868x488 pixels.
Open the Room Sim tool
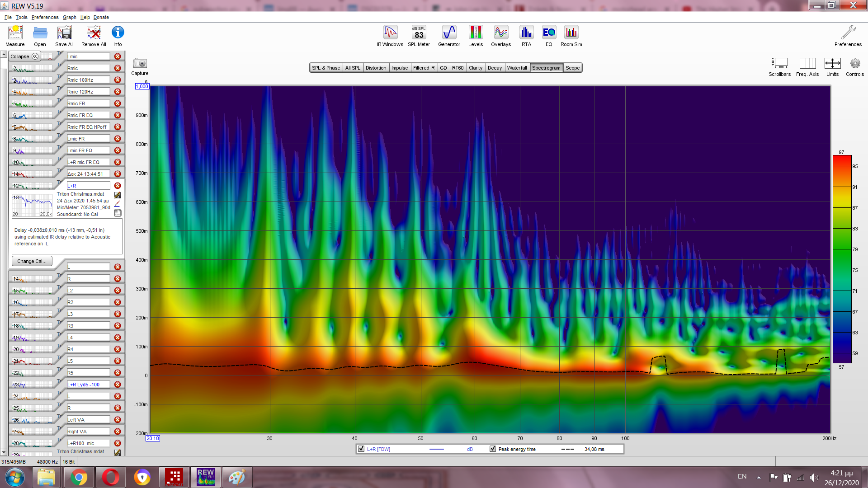pyautogui.click(x=571, y=36)
